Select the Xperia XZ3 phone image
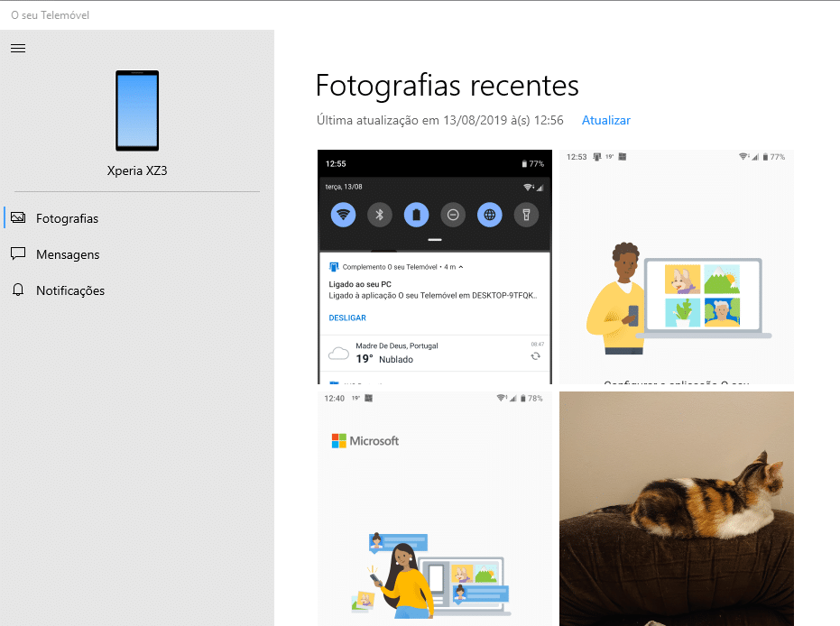The height and width of the screenshot is (626, 840). [137, 111]
